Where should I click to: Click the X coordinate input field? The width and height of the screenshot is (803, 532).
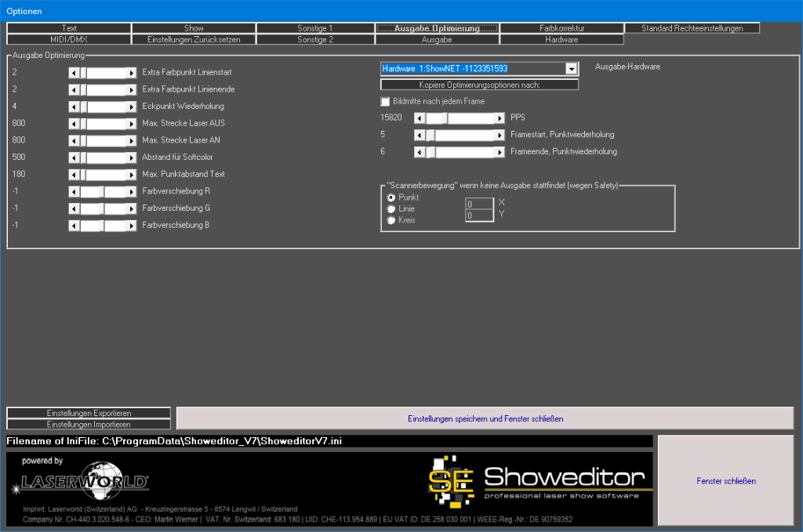click(479, 204)
